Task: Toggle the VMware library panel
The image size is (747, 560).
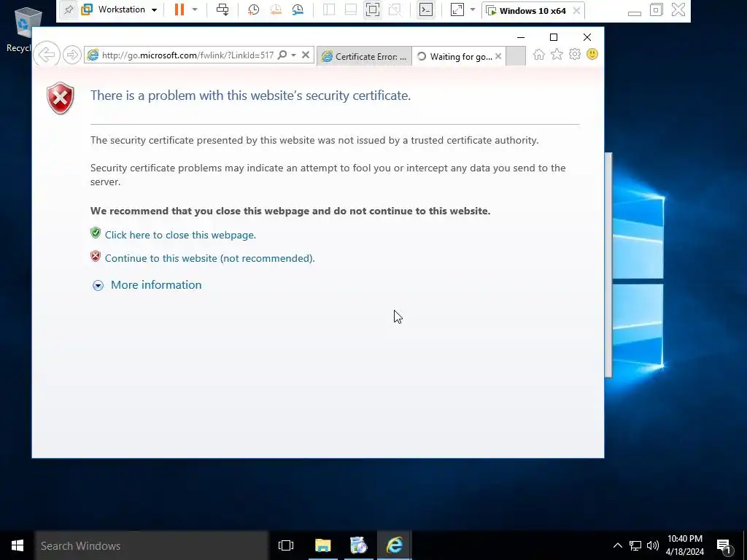Action: [x=329, y=10]
